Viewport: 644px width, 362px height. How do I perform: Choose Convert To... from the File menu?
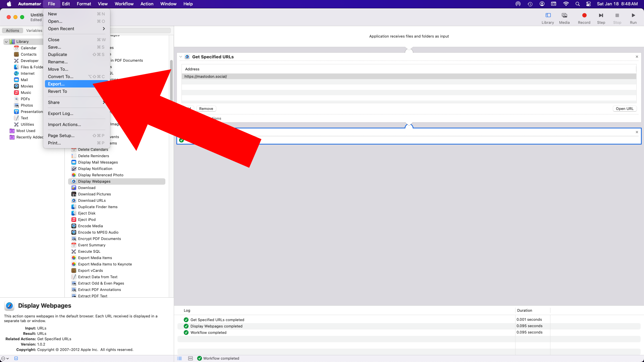(76, 77)
